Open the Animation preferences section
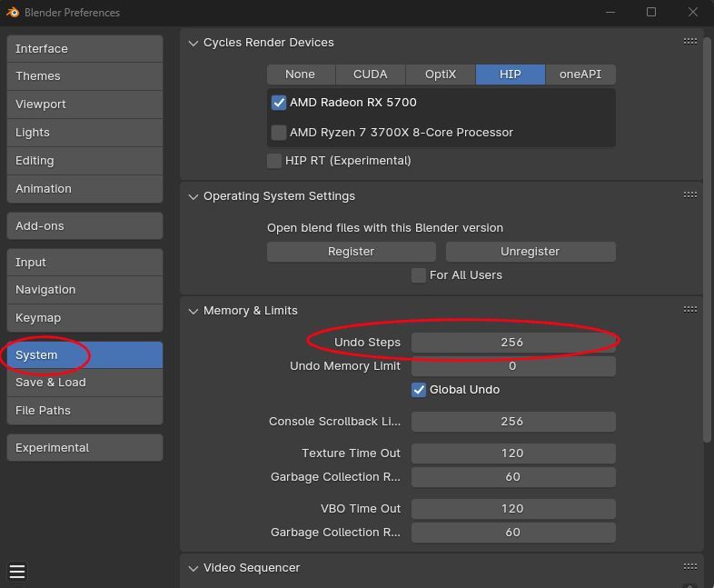714x588 pixels. point(84,189)
